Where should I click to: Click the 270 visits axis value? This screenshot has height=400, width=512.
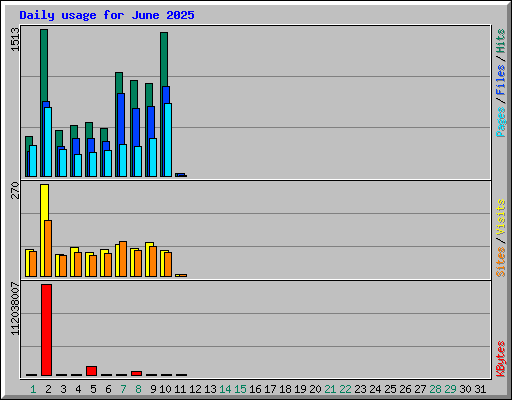pyautogui.click(x=15, y=190)
